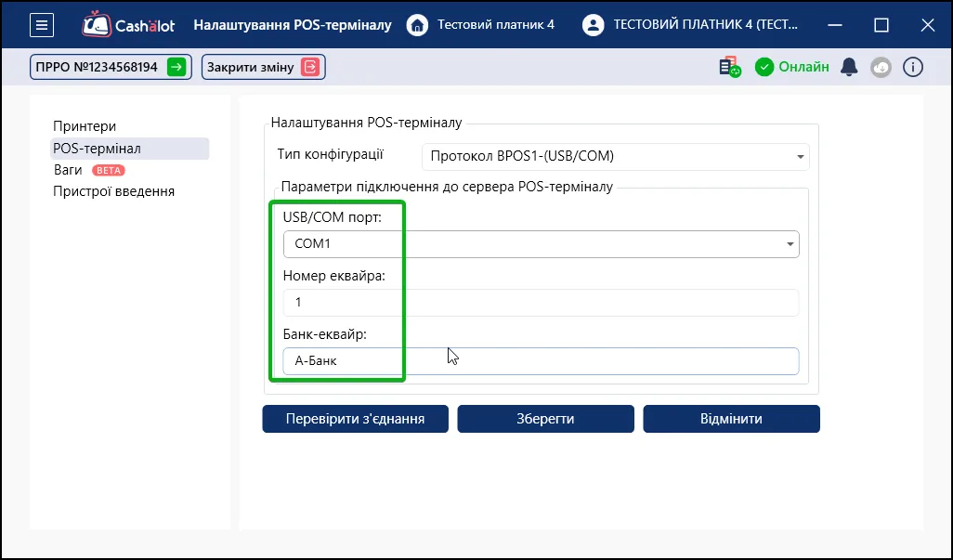Click the Тестовий платник 4 label

pos(496,25)
